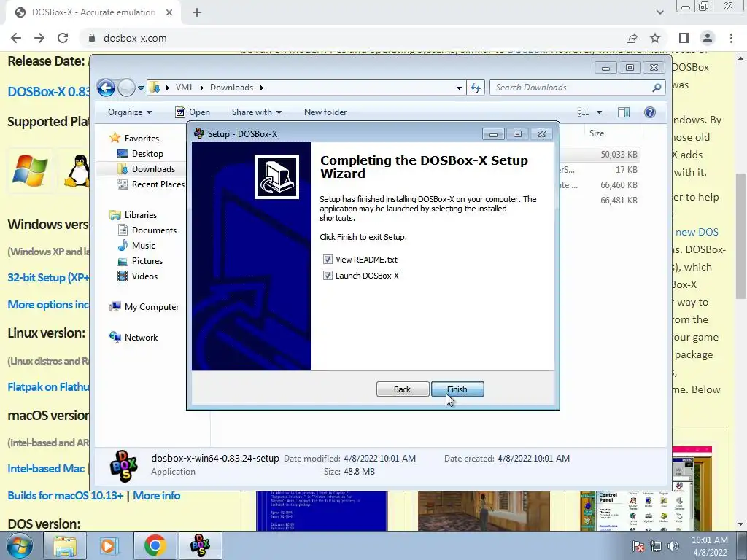Select Libraries in the navigation pane
This screenshot has height=560, width=747.
[x=141, y=215]
